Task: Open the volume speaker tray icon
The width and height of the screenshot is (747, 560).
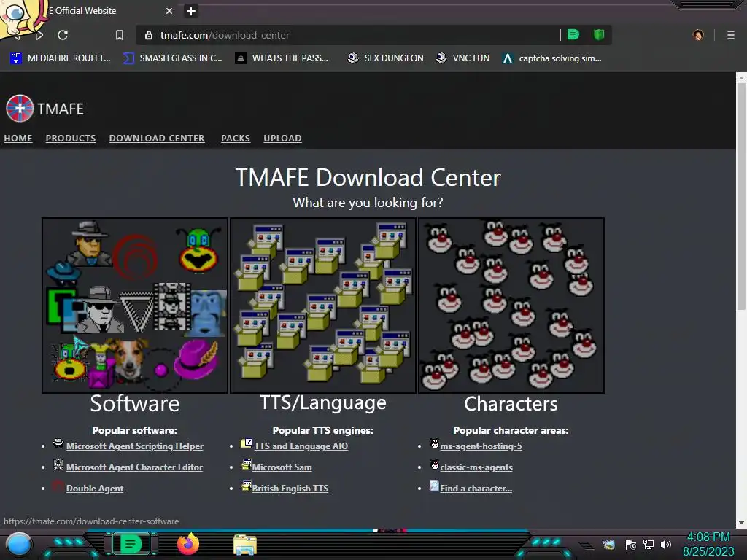Action: point(665,545)
